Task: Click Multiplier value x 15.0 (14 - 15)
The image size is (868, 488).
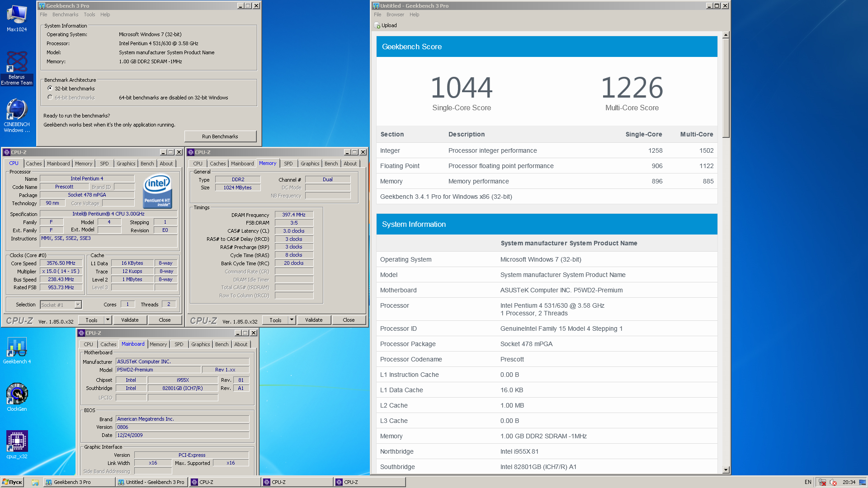Action: pyautogui.click(x=61, y=271)
